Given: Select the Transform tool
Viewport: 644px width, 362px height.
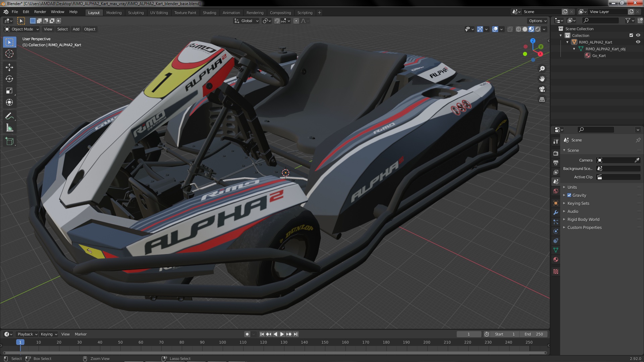Looking at the screenshot, I should [x=9, y=102].
